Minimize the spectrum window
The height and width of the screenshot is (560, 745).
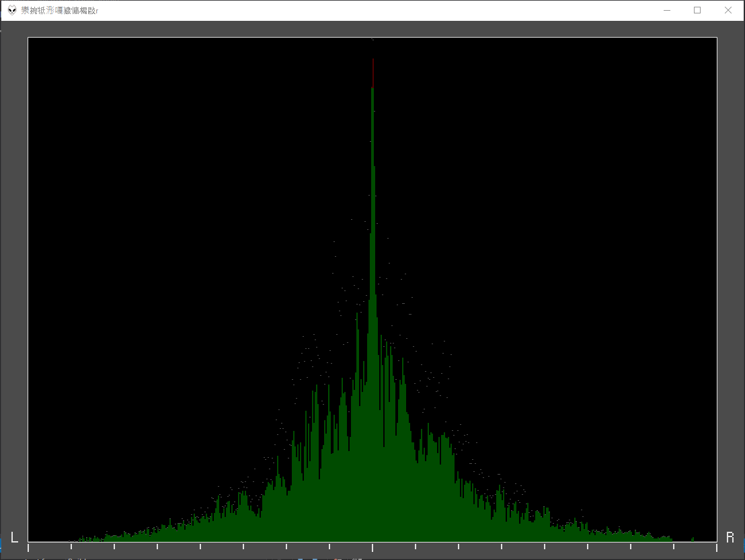pyautogui.click(x=666, y=10)
